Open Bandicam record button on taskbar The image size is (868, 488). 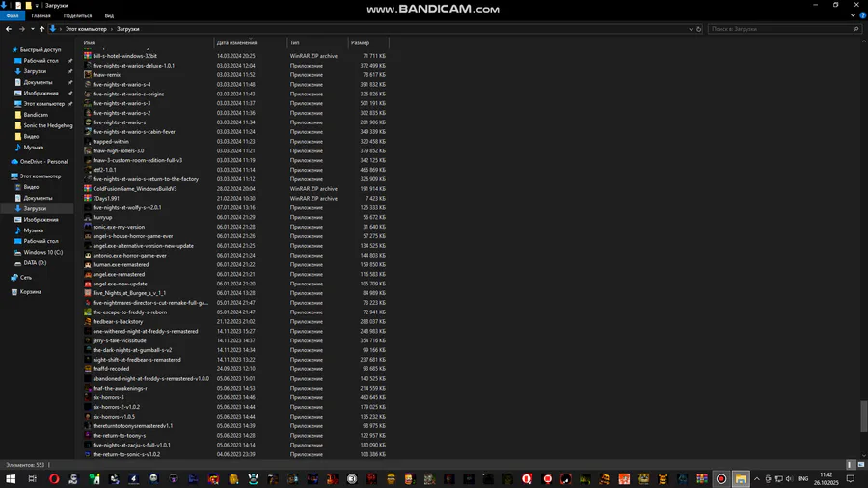point(721,479)
